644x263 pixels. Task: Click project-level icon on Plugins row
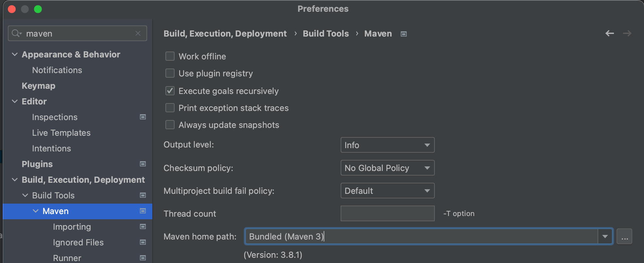coord(143,164)
